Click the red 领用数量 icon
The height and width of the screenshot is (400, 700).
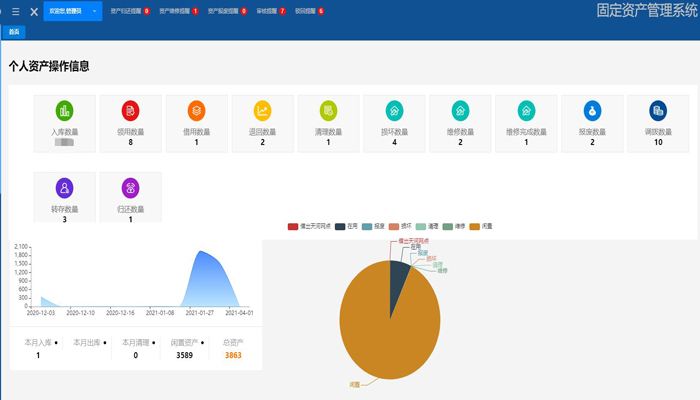(130, 111)
